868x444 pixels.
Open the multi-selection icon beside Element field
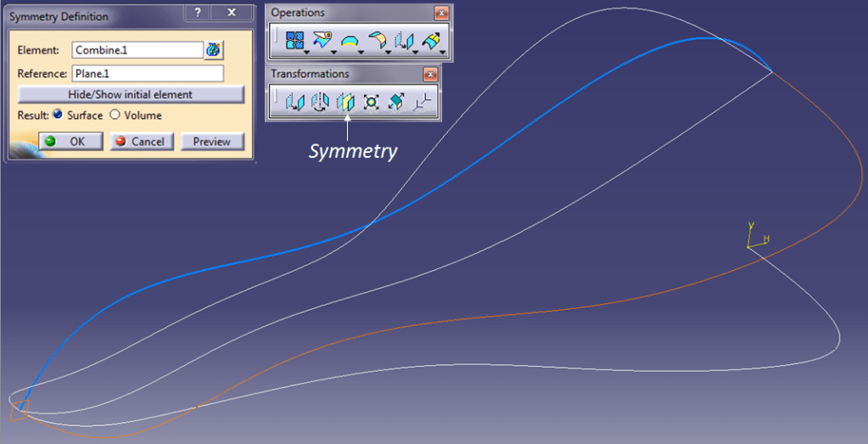[213, 50]
